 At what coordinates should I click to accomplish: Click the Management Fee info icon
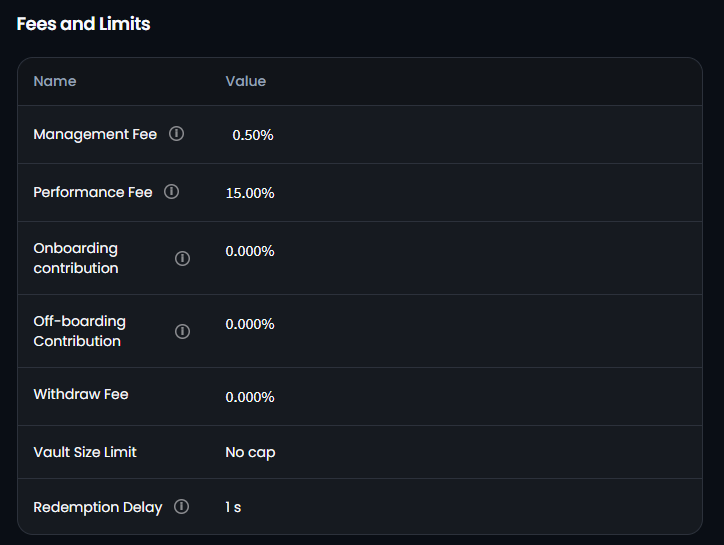[177, 134]
